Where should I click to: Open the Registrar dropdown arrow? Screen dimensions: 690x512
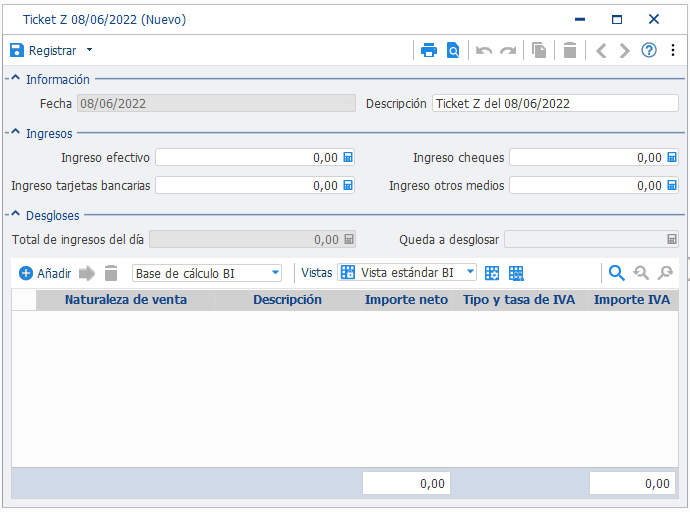pos(89,50)
